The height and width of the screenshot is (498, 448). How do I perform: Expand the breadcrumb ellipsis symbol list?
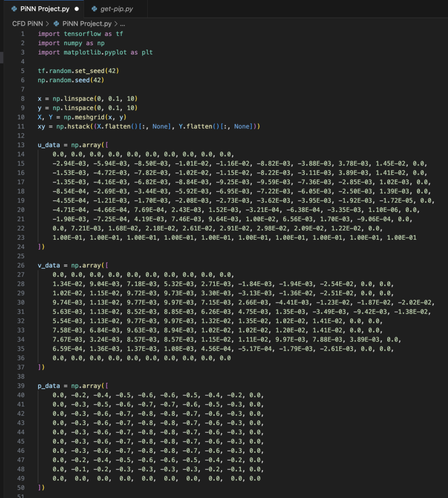[x=122, y=23]
